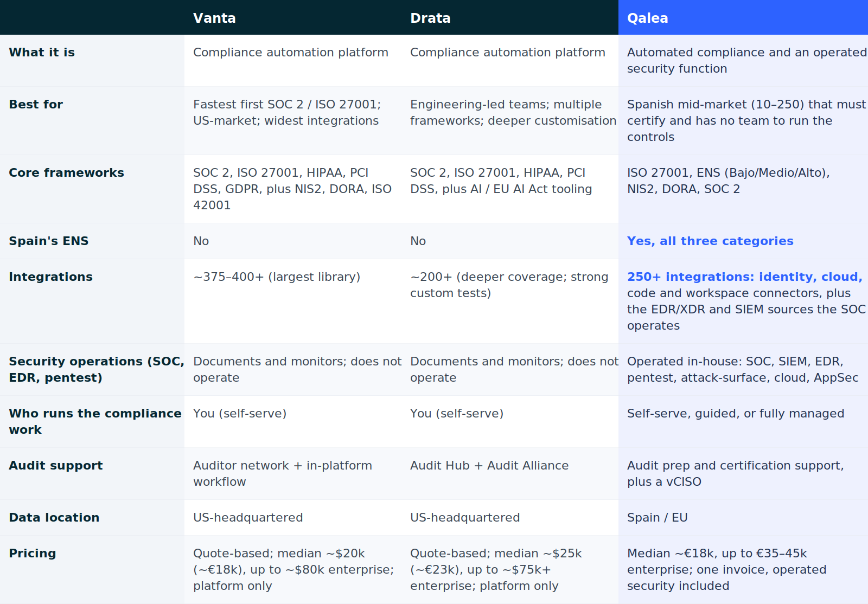Click Drata's 'plus AI / EU AI Act tooling' cell
The image size is (868, 604).
(x=501, y=181)
